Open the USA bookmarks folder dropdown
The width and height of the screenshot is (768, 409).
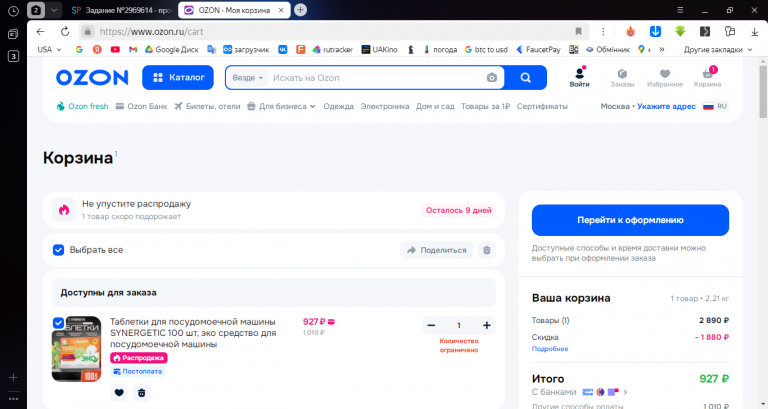(x=49, y=49)
